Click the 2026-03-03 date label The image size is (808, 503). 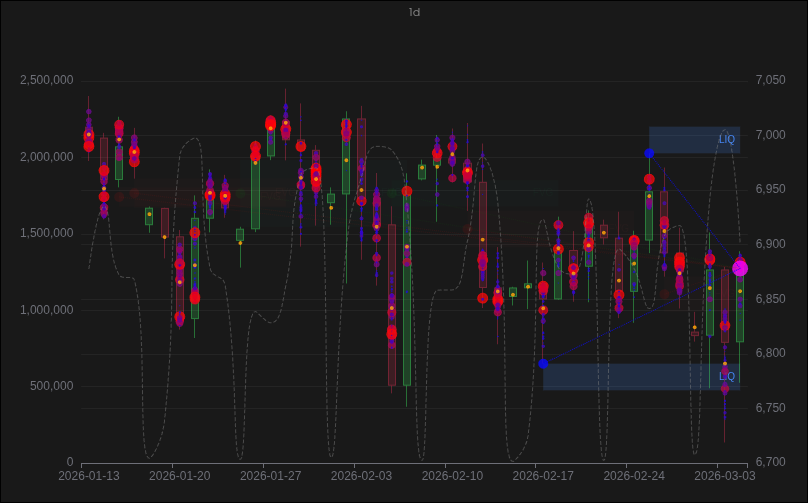coord(725,476)
